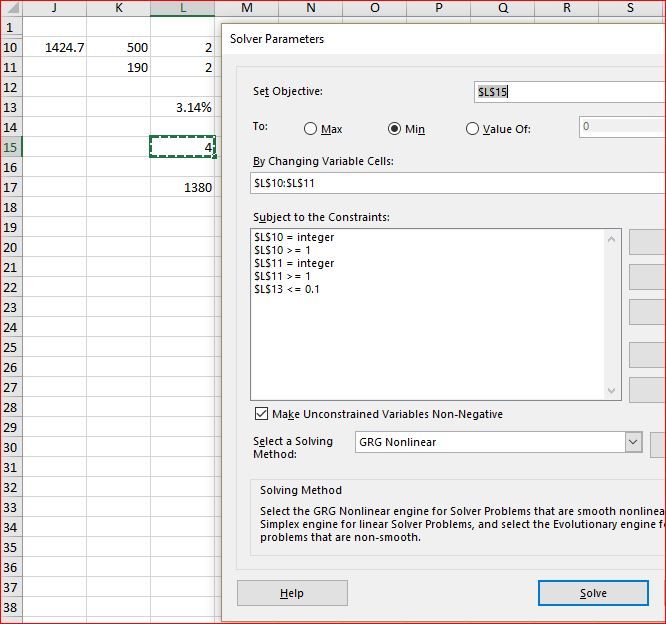Select row 38 header

pyautogui.click(x=11, y=607)
